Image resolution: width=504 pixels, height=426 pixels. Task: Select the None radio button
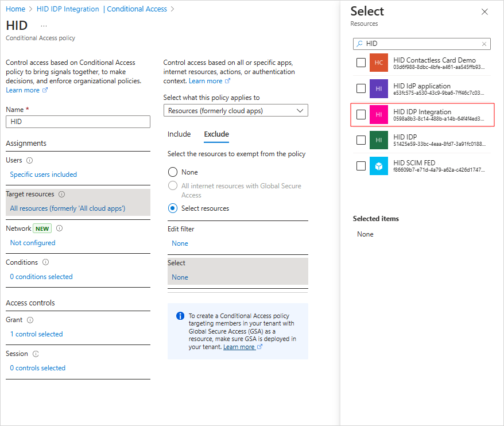point(173,172)
